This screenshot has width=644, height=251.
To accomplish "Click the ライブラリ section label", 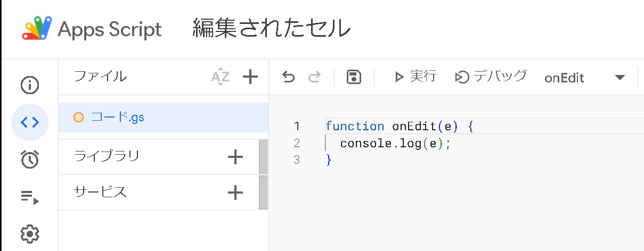I will coord(107,156).
